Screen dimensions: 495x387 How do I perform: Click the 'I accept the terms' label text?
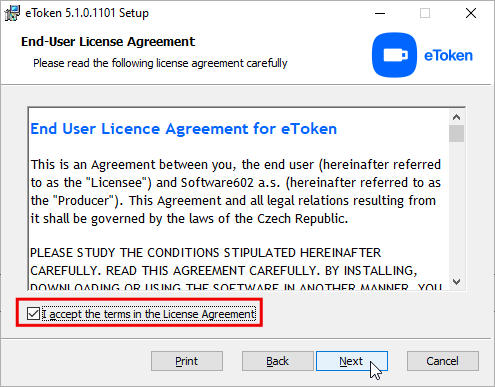(x=149, y=314)
